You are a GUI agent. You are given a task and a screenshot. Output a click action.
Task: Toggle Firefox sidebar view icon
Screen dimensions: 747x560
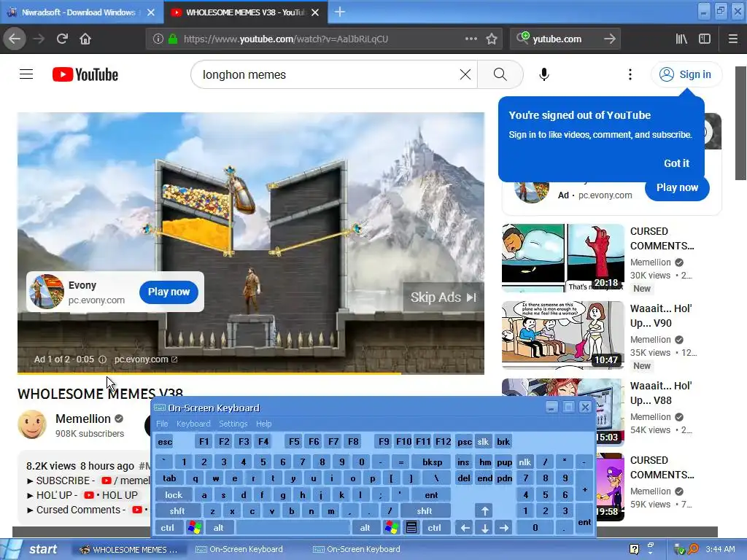pyautogui.click(x=705, y=39)
